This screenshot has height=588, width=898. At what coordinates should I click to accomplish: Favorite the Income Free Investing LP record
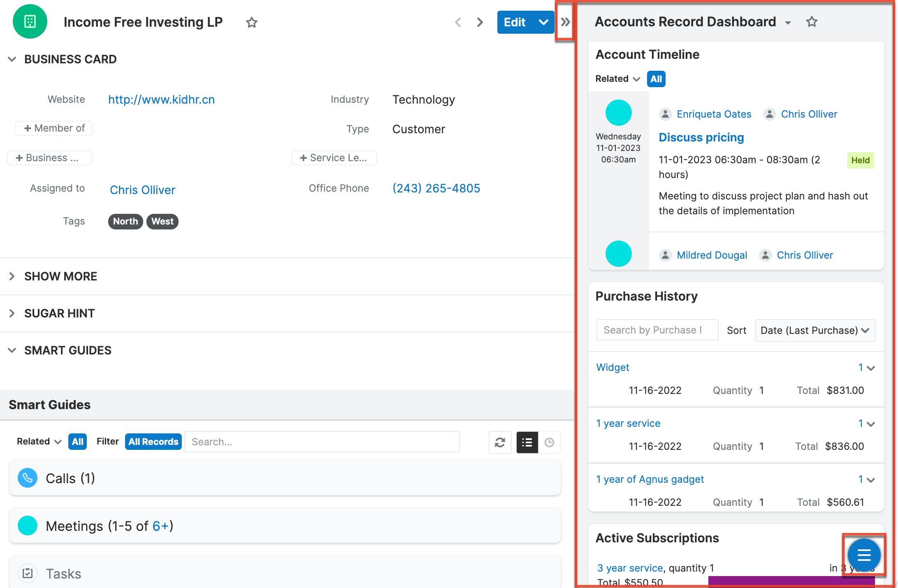(251, 23)
